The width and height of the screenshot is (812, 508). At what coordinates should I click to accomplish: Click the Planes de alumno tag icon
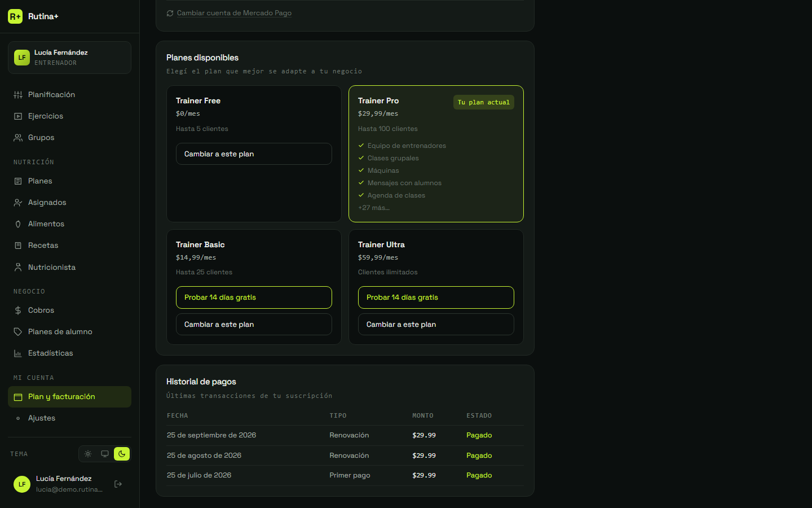(x=18, y=332)
